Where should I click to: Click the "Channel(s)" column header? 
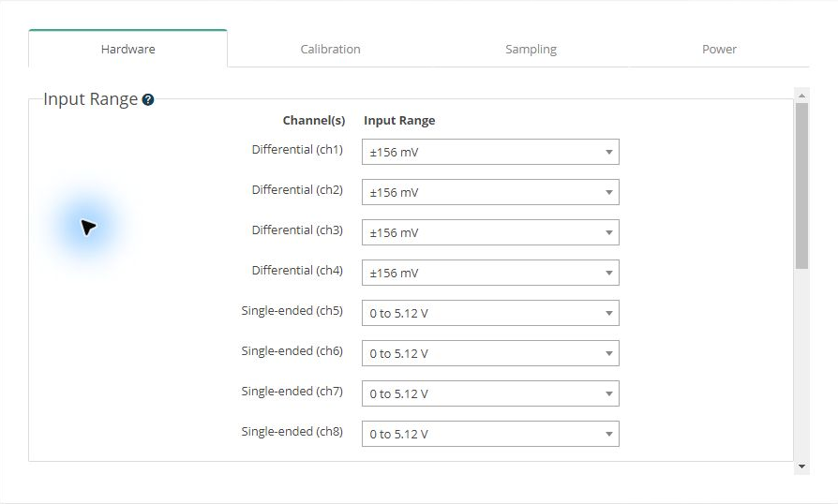point(314,121)
